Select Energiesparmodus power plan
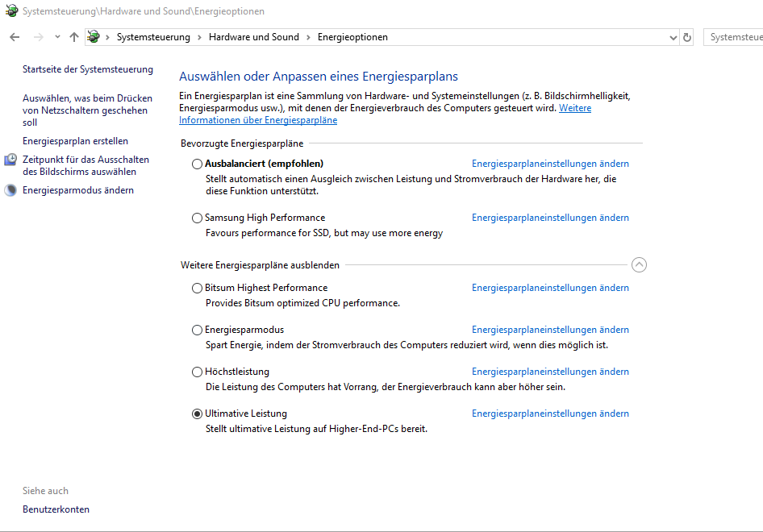This screenshot has width=763, height=532. [x=197, y=330]
